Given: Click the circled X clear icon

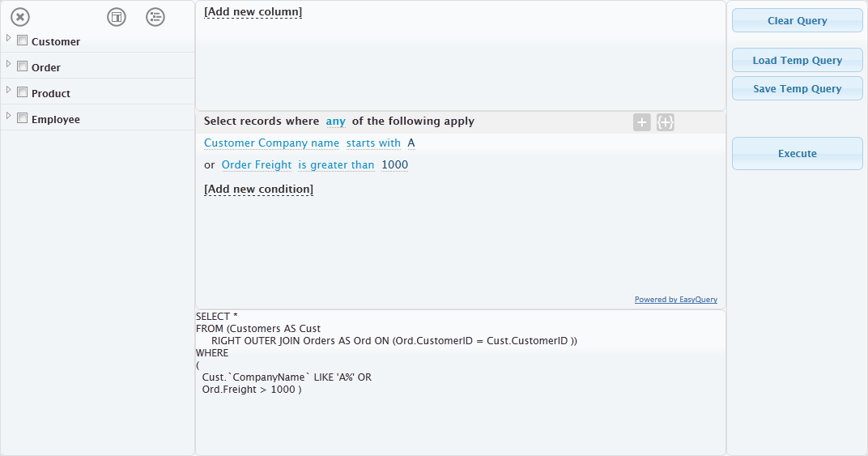Looking at the screenshot, I should 20,17.
